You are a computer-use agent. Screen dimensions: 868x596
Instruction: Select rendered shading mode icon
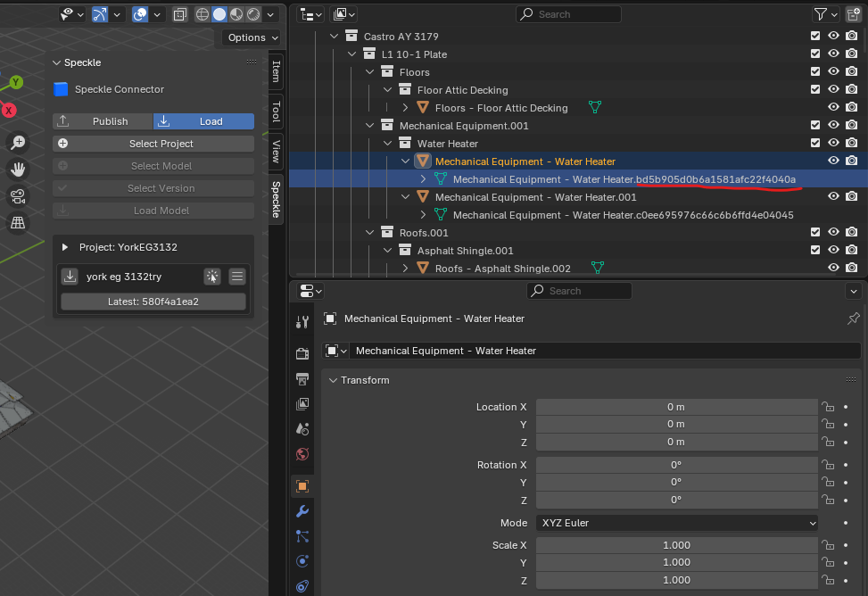[253, 14]
